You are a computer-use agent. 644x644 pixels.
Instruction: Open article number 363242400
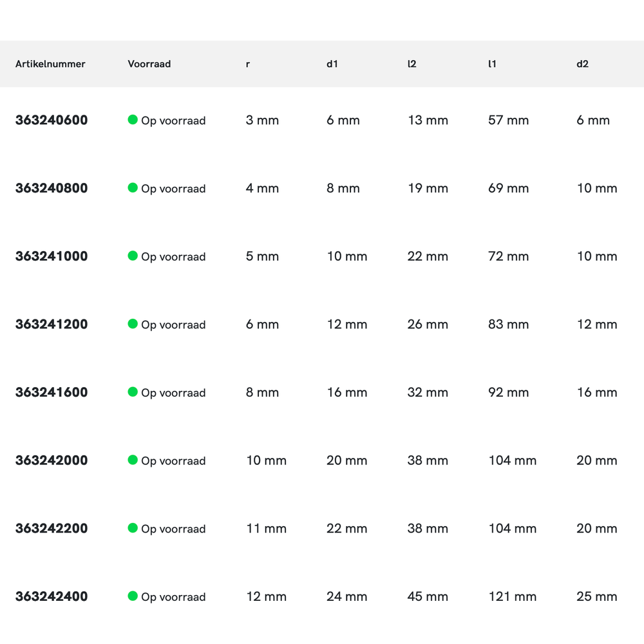[x=52, y=597]
